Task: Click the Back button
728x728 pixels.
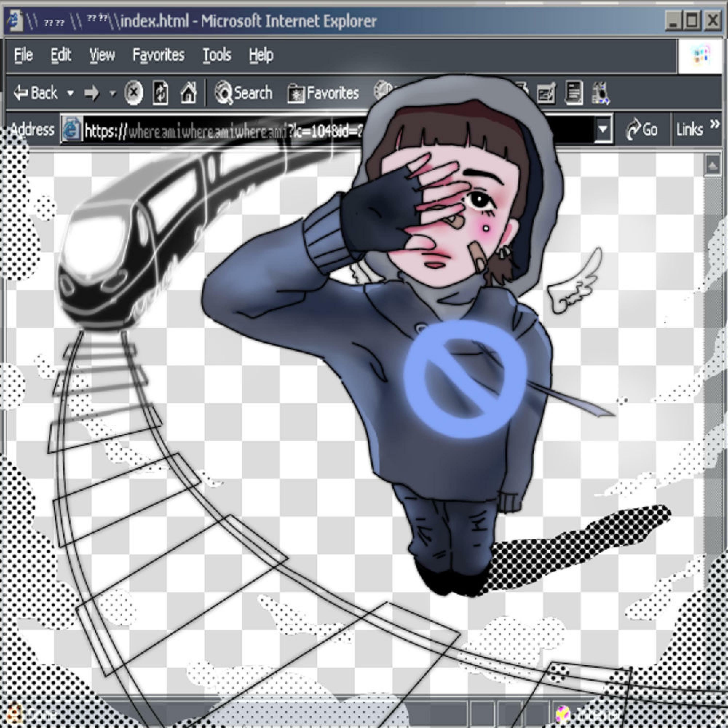Action: 36,93
